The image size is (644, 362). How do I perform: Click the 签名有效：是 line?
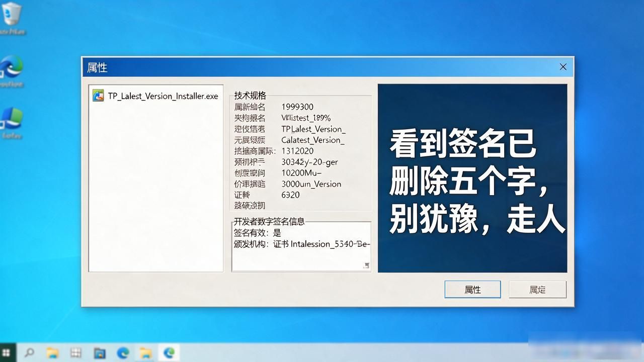[258, 233]
